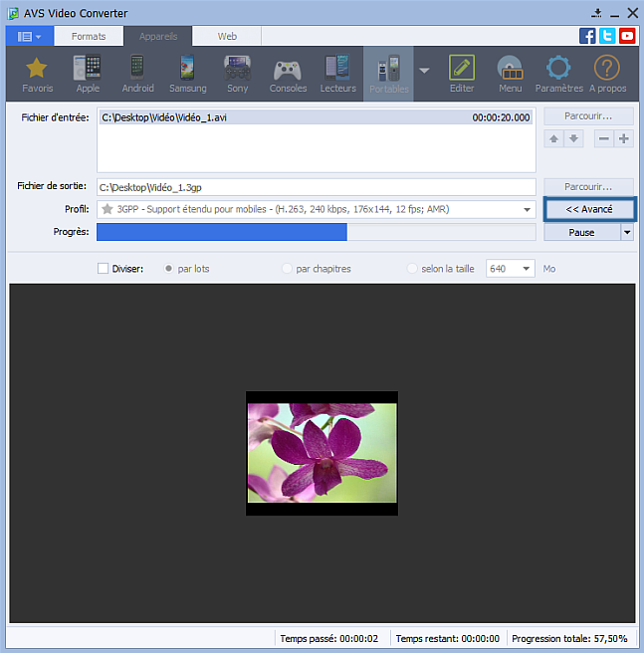Pause the conversion

pyautogui.click(x=582, y=232)
